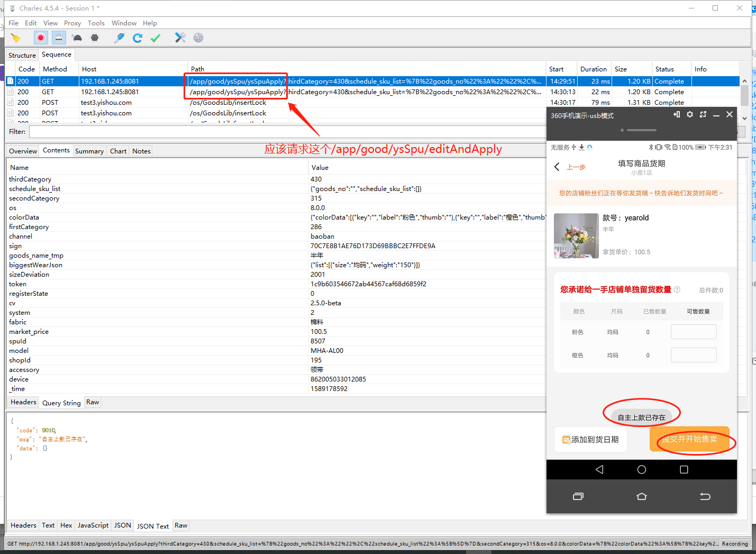Sort by the Duration column header
Image resolution: width=756 pixels, height=554 pixels.
[594, 69]
